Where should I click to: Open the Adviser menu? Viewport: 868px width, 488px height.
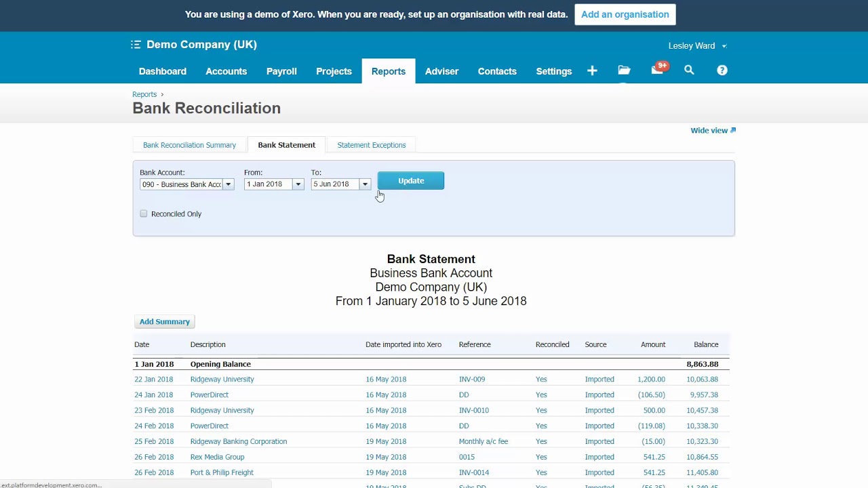[x=441, y=71]
